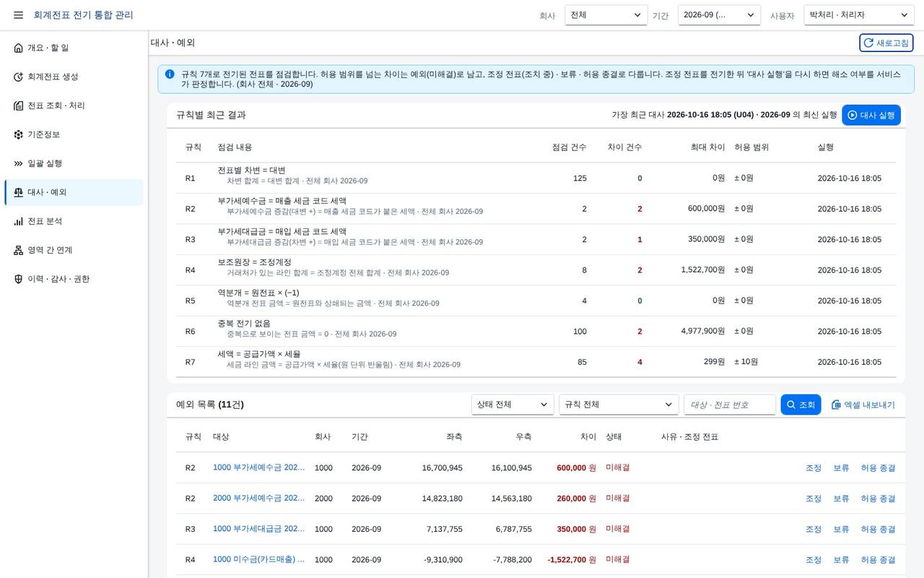Screen dimensions: 924x578
Task: Click the blue info icon in the notice banner
Action: (x=170, y=74)
